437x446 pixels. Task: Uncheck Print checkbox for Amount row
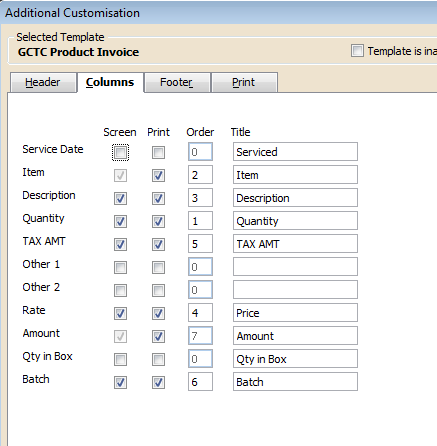(158, 336)
